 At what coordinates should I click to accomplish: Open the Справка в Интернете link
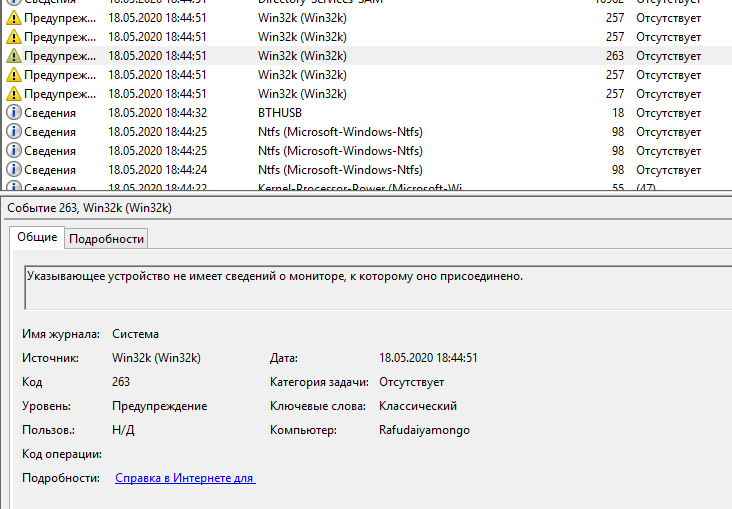coord(185,478)
